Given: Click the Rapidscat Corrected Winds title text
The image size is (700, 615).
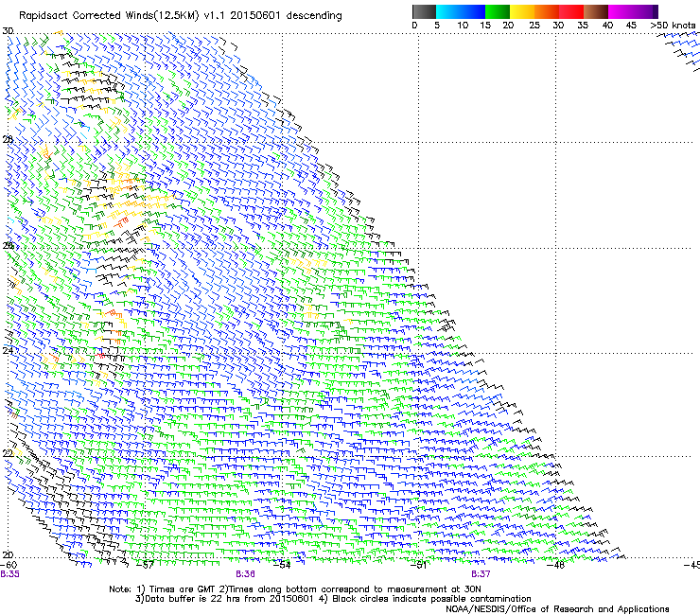Looking at the screenshot, I should (181, 16).
